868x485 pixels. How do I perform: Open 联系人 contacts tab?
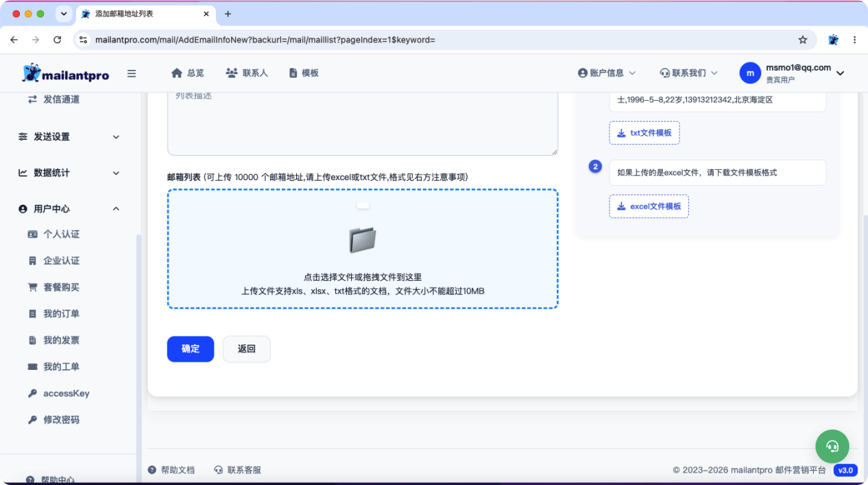click(247, 73)
